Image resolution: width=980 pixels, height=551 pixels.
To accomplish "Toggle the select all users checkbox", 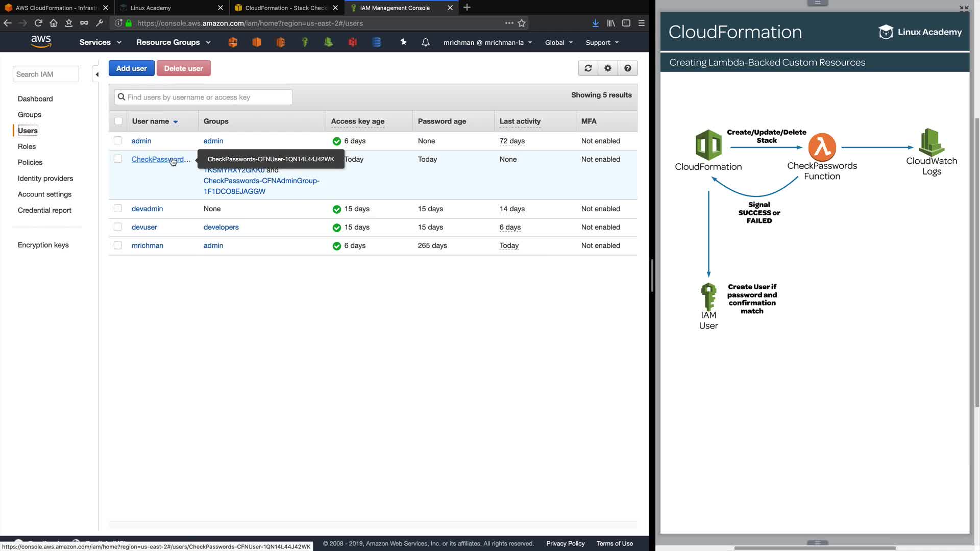I will (118, 121).
